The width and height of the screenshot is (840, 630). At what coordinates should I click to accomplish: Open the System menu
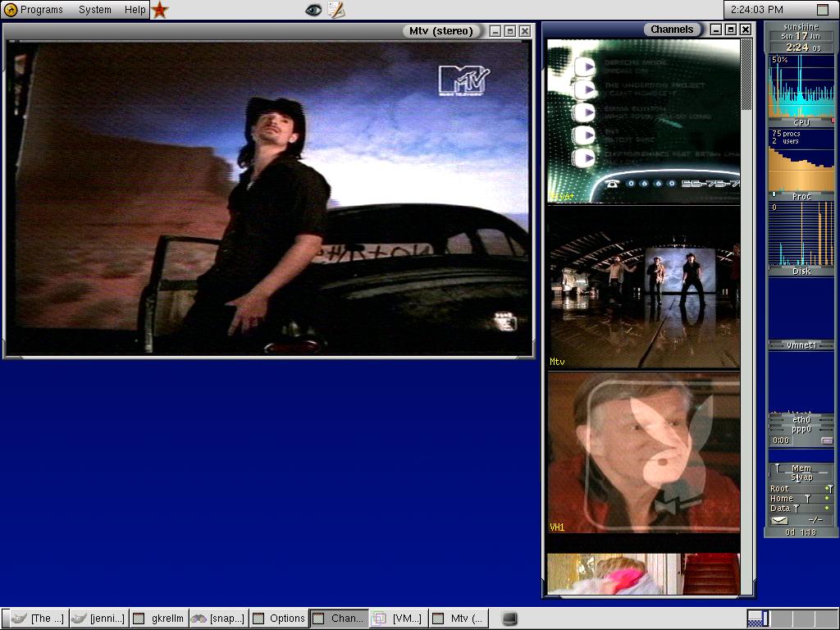coord(94,10)
